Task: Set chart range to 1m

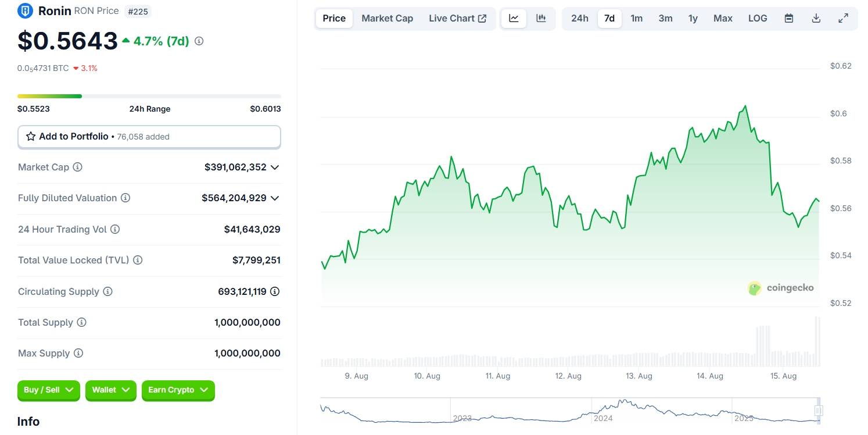Action: coord(637,18)
